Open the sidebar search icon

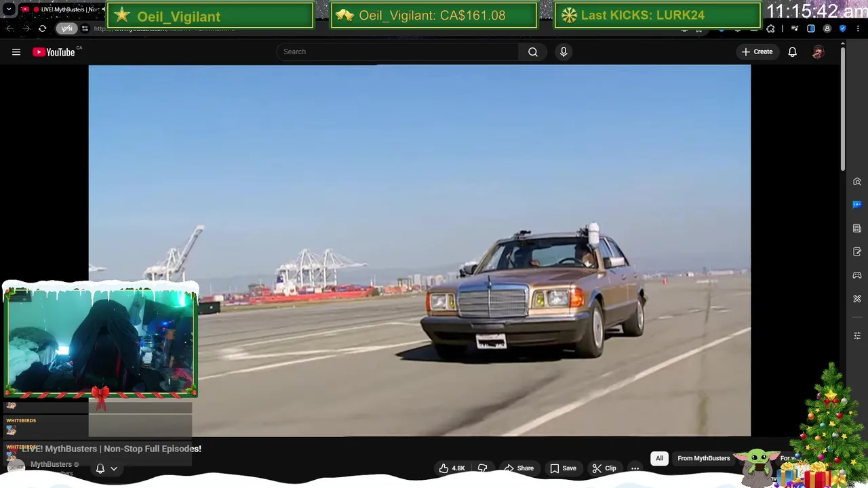[x=857, y=182]
